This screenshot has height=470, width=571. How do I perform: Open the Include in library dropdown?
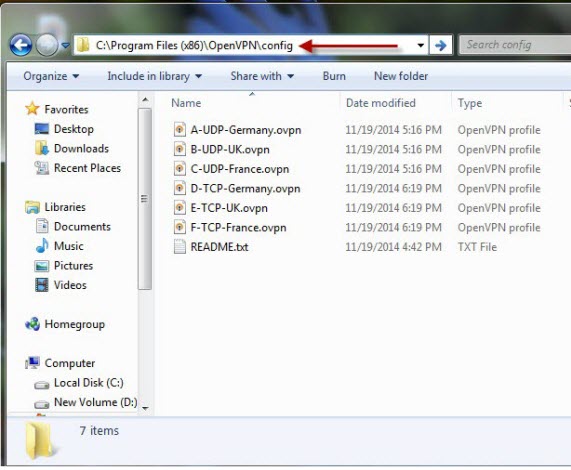coord(154,76)
